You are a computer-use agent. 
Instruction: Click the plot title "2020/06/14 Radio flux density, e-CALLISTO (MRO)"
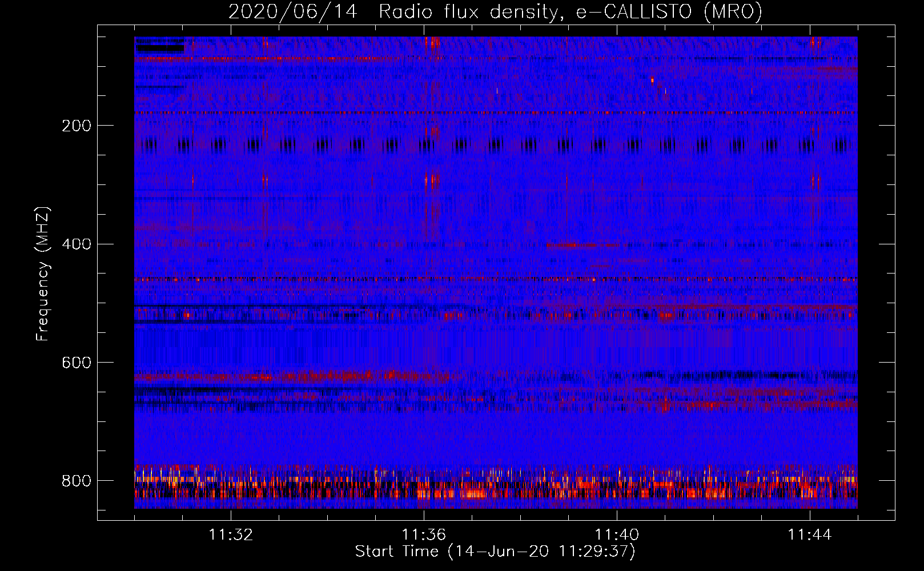pos(495,11)
